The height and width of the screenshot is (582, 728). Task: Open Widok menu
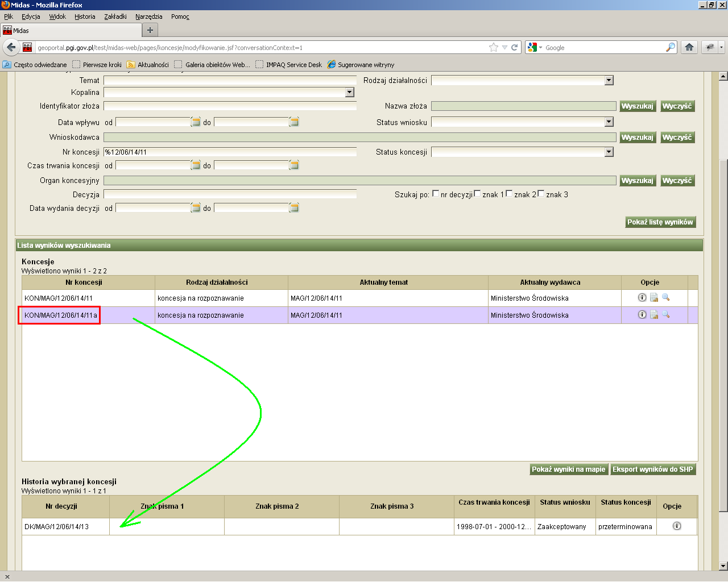click(x=57, y=16)
